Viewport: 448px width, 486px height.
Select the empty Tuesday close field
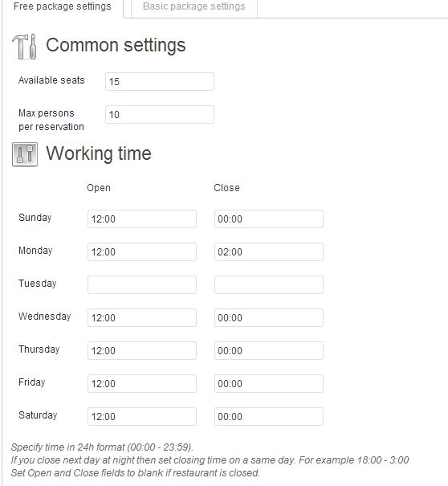[x=269, y=284]
